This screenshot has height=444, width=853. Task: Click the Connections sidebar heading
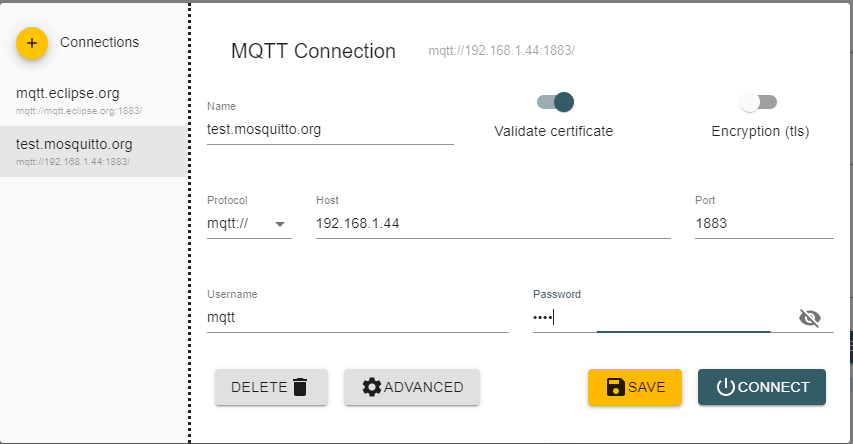click(100, 42)
